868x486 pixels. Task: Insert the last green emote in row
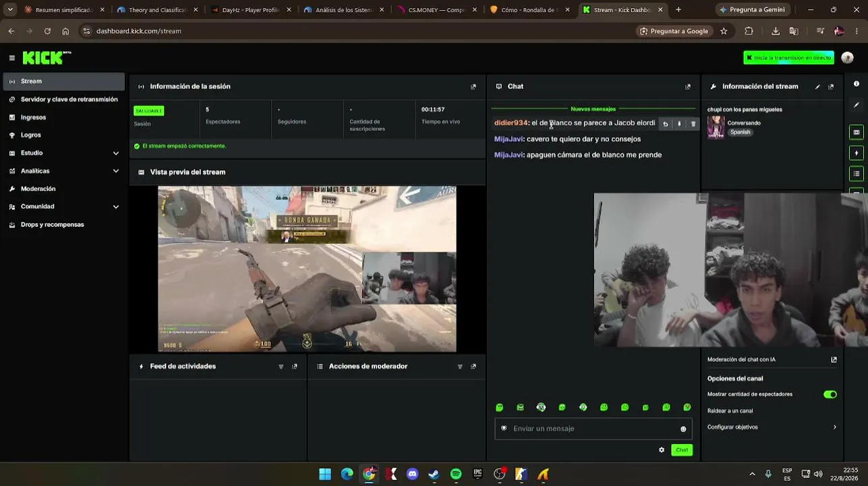[x=687, y=408]
